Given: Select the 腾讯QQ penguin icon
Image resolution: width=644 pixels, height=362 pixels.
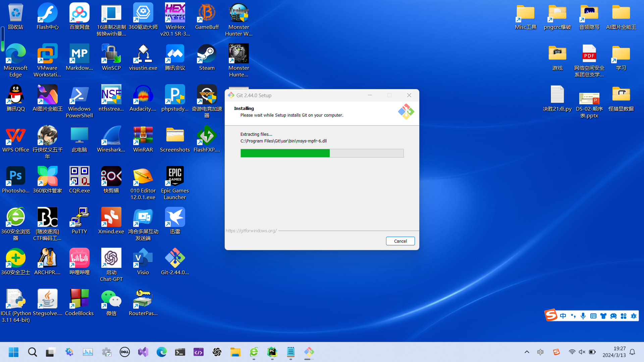Looking at the screenshot, I should [x=15, y=99].
